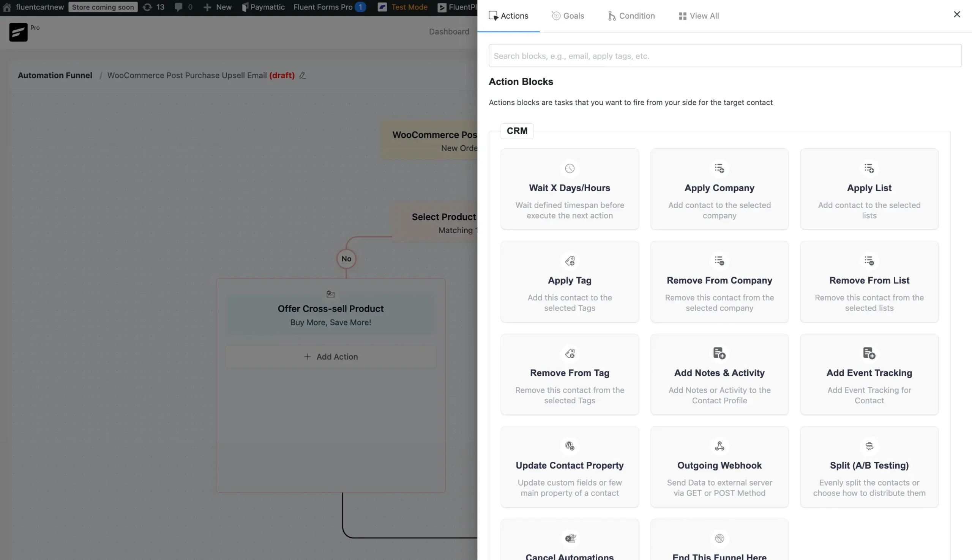Click the Add Event Tracking icon
Screen dimensions: 972x560
point(869,353)
